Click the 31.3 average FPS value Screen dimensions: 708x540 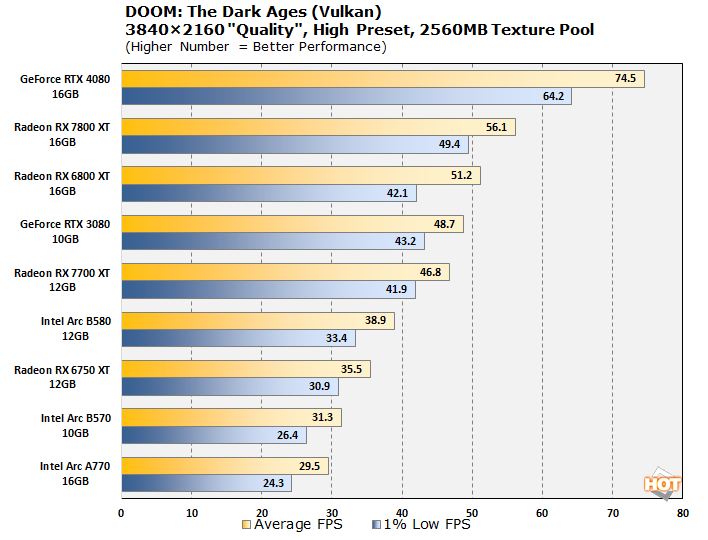click(x=322, y=418)
